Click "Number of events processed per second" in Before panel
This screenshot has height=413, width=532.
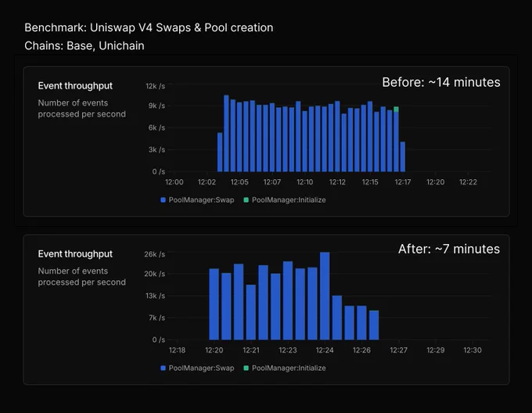(82, 109)
